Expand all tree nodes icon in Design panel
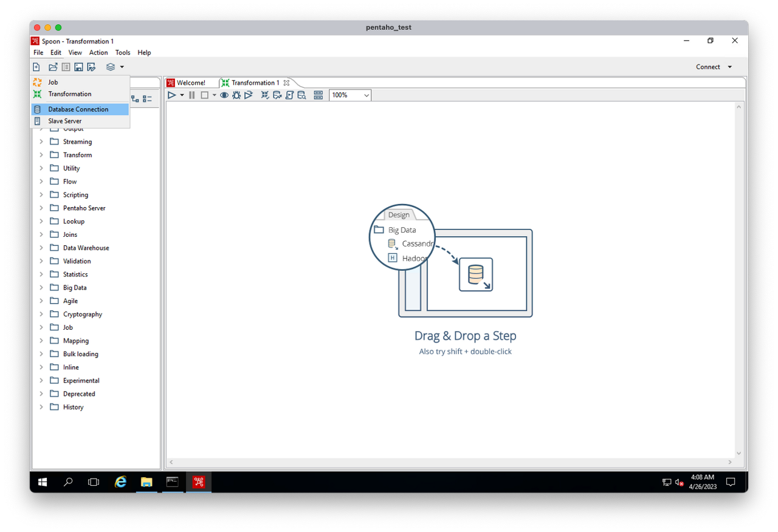The image size is (778, 532). tap(135, 98)
